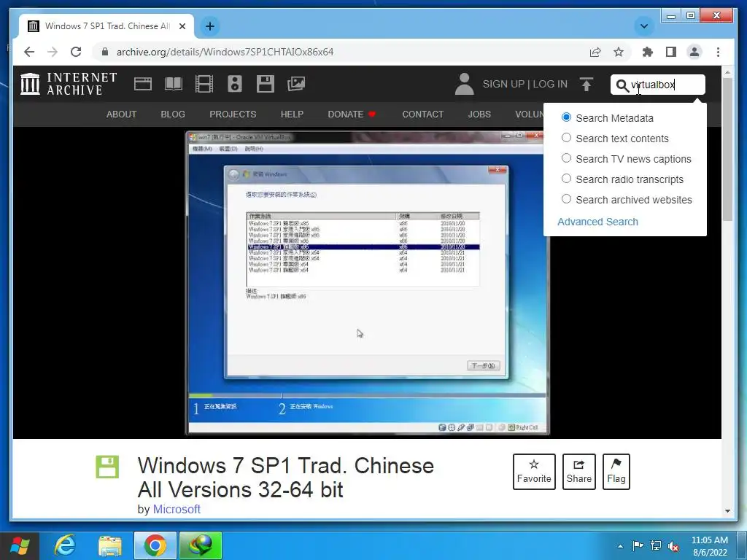Viewport: 747px width, 560px height.
Task: Open Windows Explorer folder on taskbar
Action: 110,545
